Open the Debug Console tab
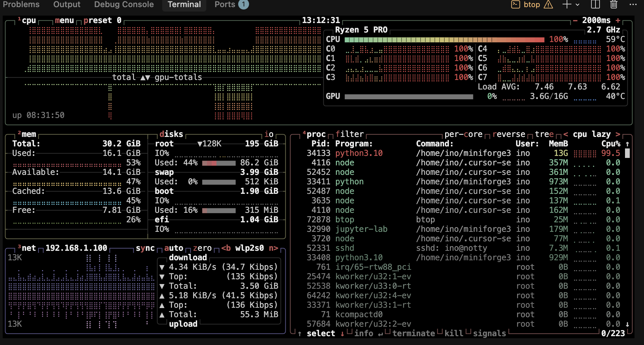 point(124,4)
